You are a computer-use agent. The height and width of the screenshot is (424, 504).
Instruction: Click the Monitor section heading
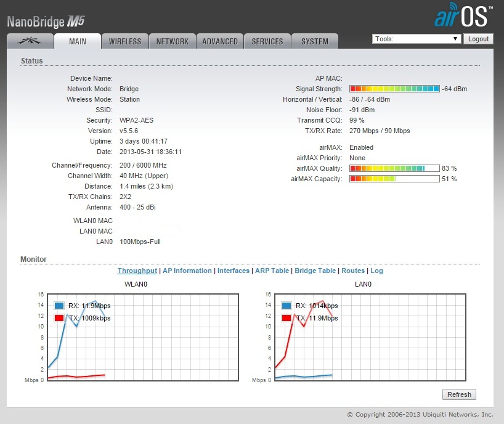click(33, 259)
